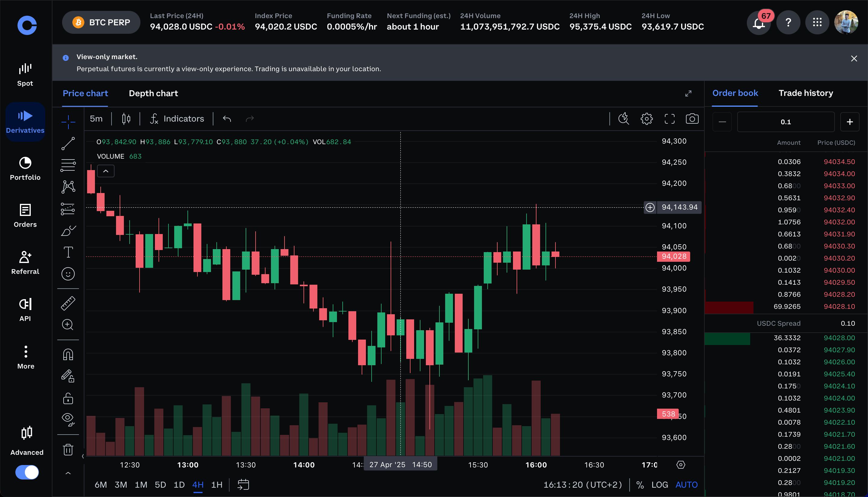868x497 pixels.
Task: Open Portfolio from sidebar
Action: (x=25, y=169)
